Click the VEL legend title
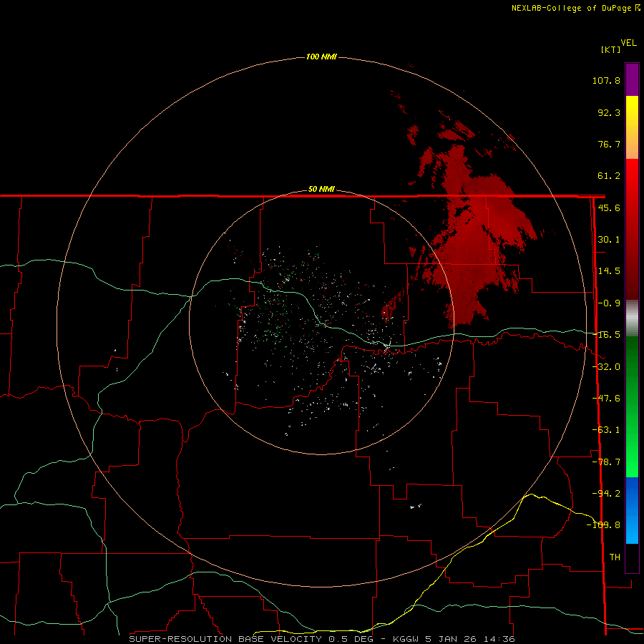 point(628,43)
